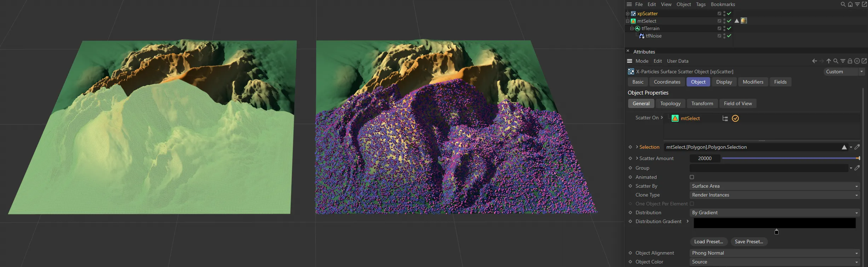Expand Selection parameter arrow

point(637,147)
